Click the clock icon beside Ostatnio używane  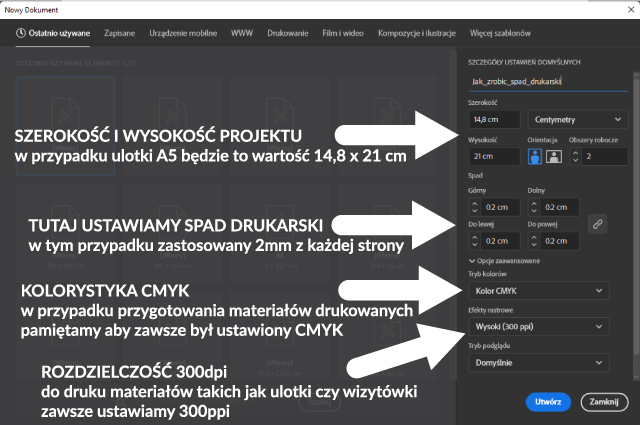(x=22, y=33)
